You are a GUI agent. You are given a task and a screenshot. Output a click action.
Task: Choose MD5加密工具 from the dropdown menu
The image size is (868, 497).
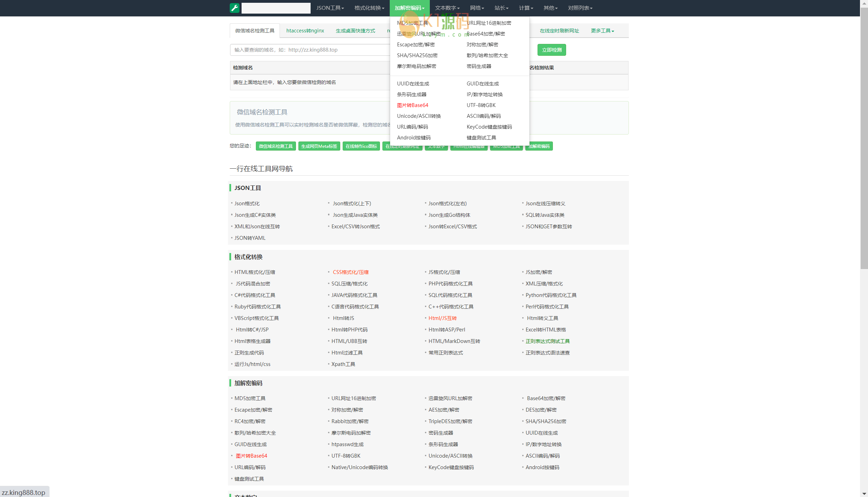pos(412,23)
